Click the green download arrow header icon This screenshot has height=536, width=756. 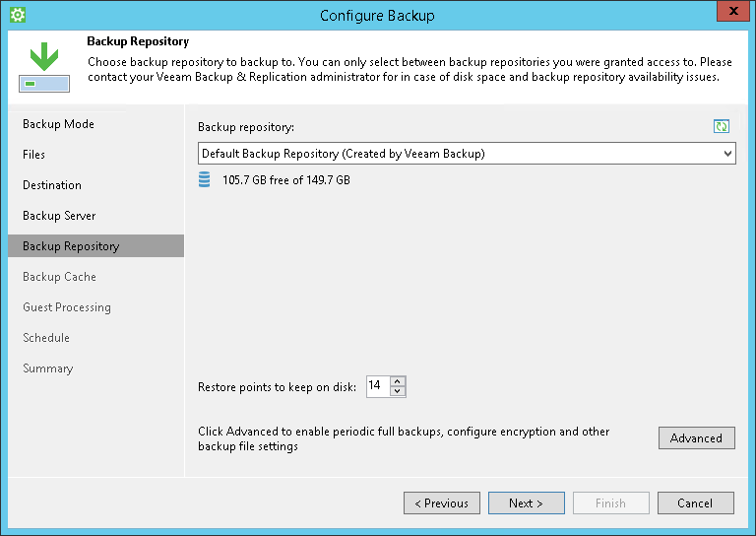click(x=43, y=66)
